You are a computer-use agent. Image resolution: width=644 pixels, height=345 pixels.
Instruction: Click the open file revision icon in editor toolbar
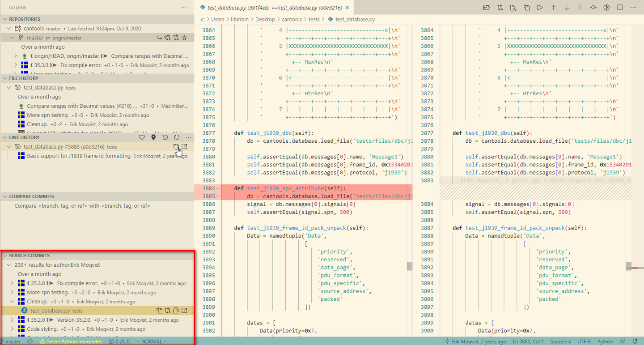click(527, 8)
